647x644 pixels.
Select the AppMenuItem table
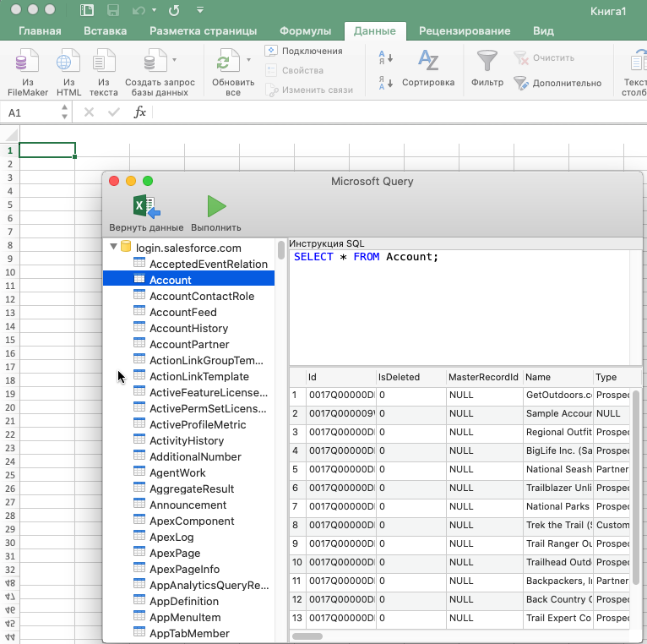[x=188, y=618]
